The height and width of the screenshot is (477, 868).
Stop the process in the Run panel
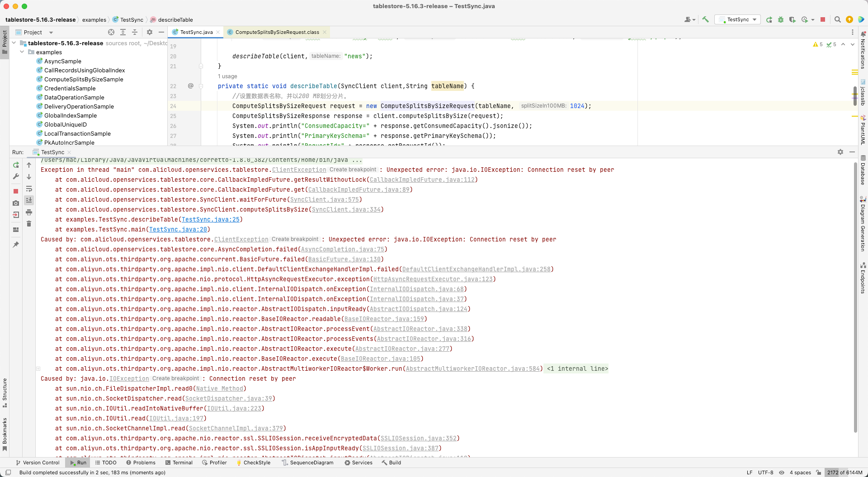click(16, 191)
